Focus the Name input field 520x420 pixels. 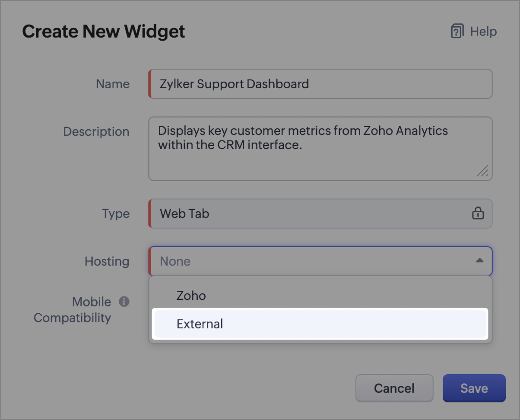pyautogui.click(x=320, y=84)
